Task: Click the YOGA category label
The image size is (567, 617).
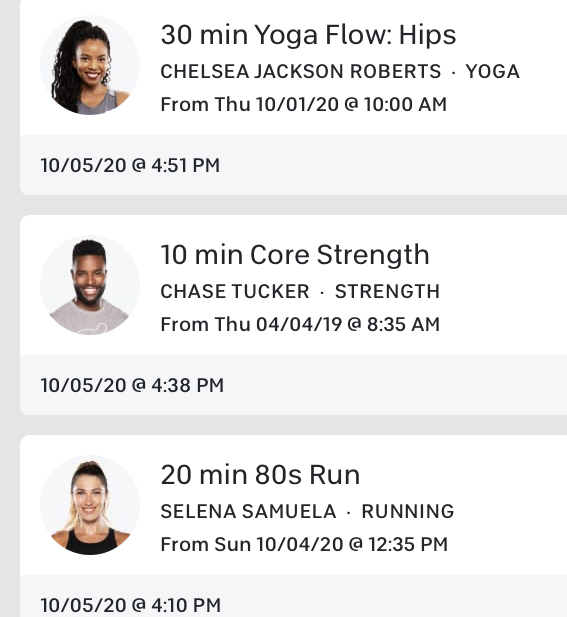Action: pyautogui.click(x=493, y=72)
